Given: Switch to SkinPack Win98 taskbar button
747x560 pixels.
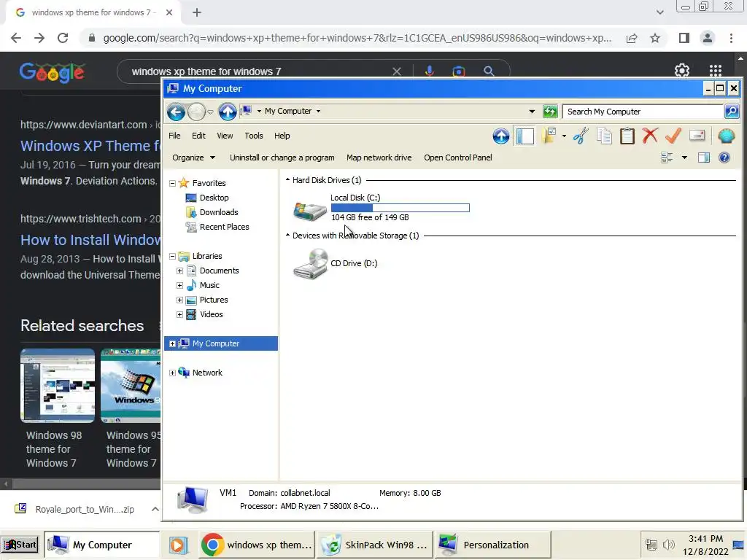Looking at the screenshot, I should pos(375,545).
